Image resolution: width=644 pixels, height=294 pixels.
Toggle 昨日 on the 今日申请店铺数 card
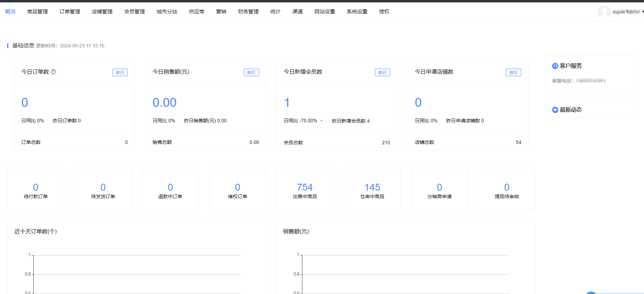coord(514,72)
